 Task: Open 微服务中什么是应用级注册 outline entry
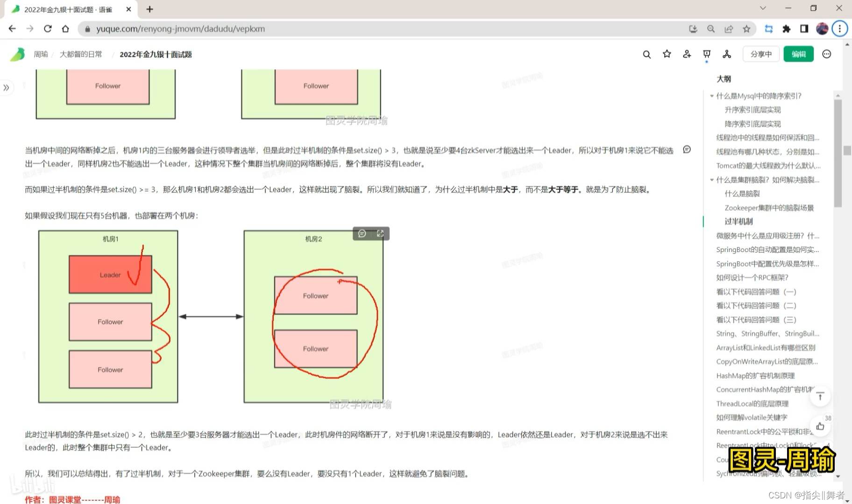click(x=767, y=236)
